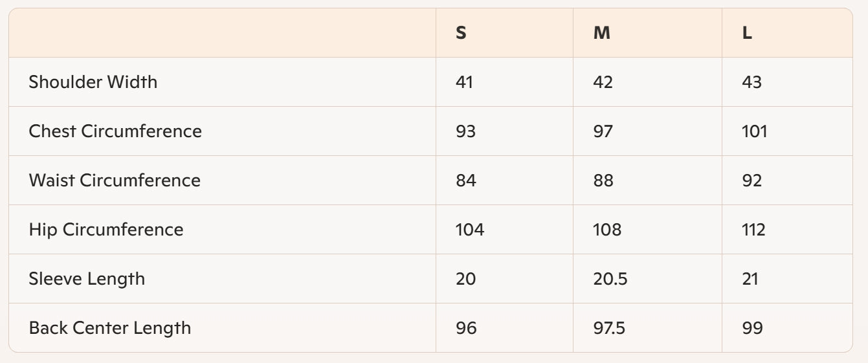Click the M size column header
Screen dimensions: 868x363
pos(602,33)
